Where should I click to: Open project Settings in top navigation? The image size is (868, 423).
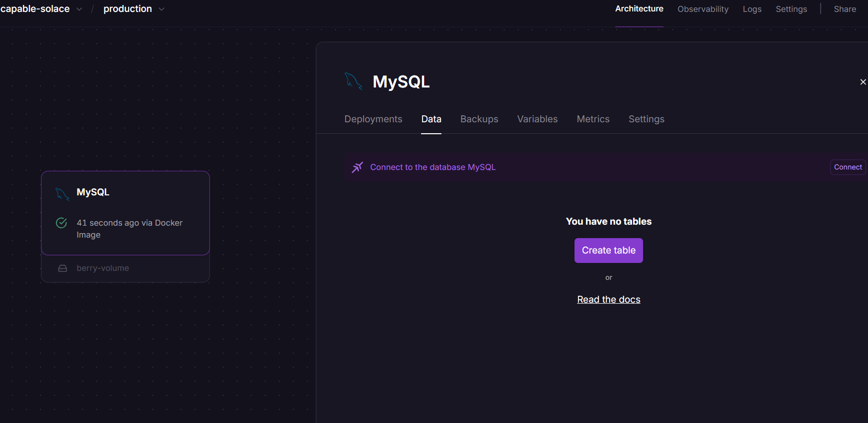pos(791,9)
